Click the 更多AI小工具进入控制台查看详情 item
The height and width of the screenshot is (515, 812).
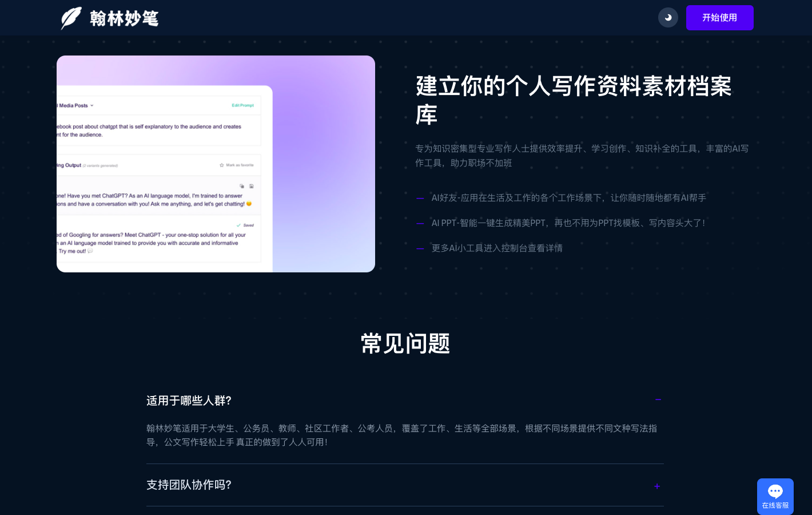[497, 248]
